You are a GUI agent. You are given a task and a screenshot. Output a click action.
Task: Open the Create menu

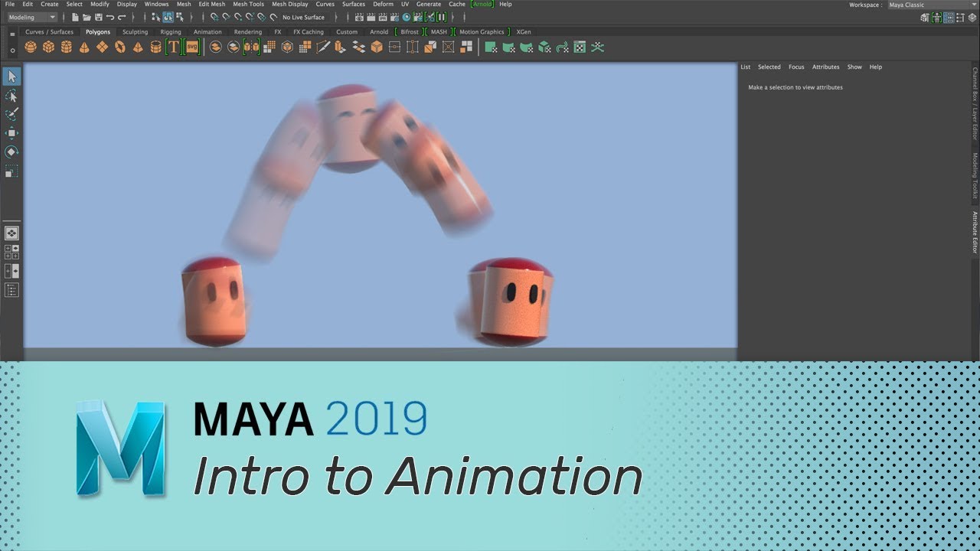tap(49, 4)
